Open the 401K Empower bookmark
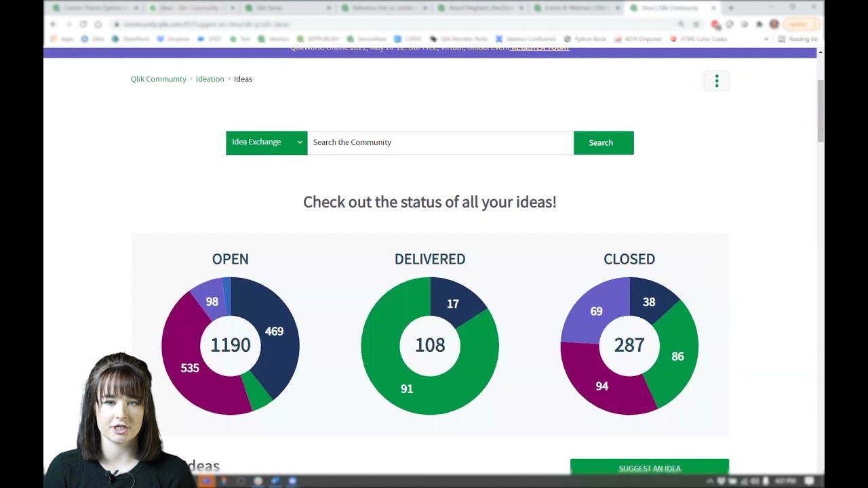The height and width of the screenshot is (488, 868). point(638,39)
